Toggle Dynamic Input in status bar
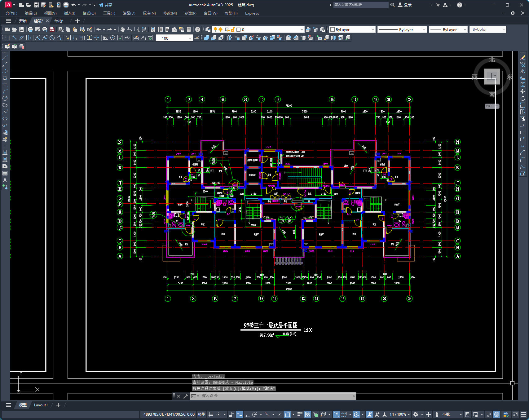Screen dimensions: 529x420 [240, 414]
